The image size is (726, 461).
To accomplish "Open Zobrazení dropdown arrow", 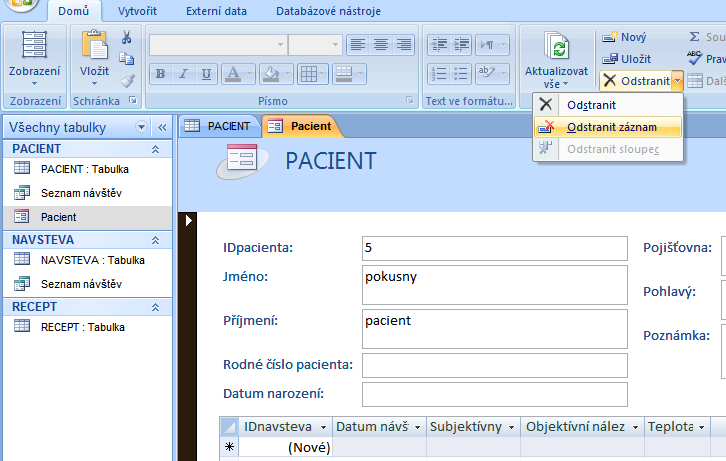I will [x=35, y=84].
